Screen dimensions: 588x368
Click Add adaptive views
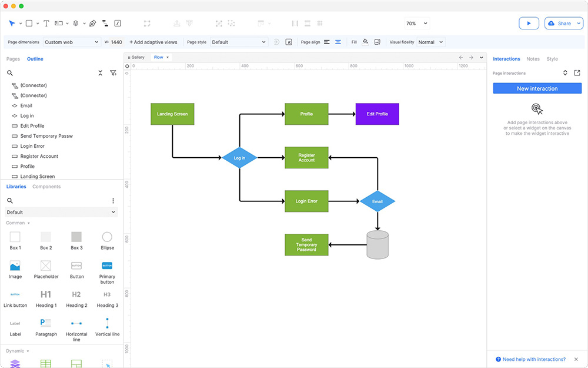pyautogui.click(x=153, y=42)
